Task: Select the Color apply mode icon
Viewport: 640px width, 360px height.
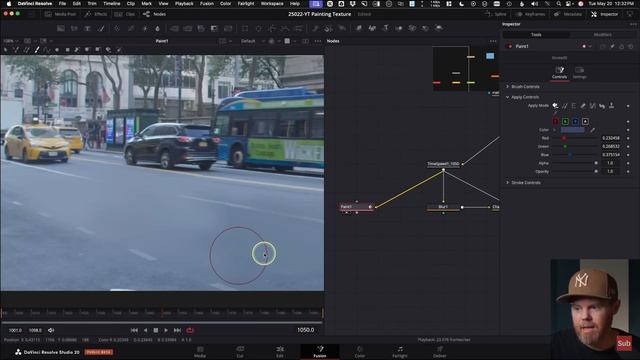Action: pos(555,106)
